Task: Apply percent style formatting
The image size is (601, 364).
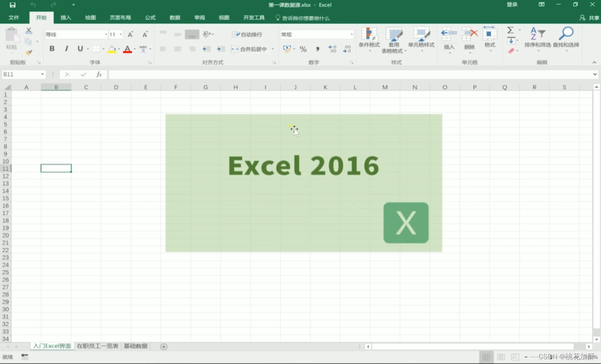Action: coord(303,49)
